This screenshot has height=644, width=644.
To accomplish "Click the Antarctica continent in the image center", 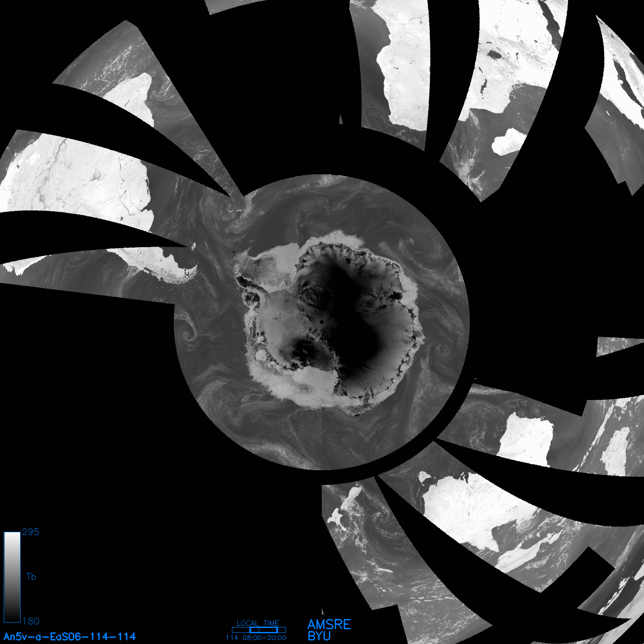I will click(328, 324).
